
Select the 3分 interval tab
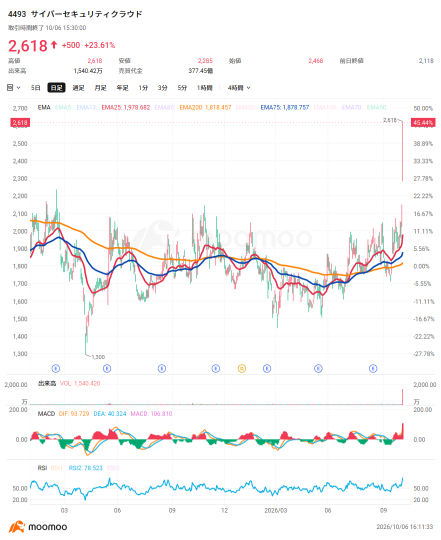click(162, 88)
